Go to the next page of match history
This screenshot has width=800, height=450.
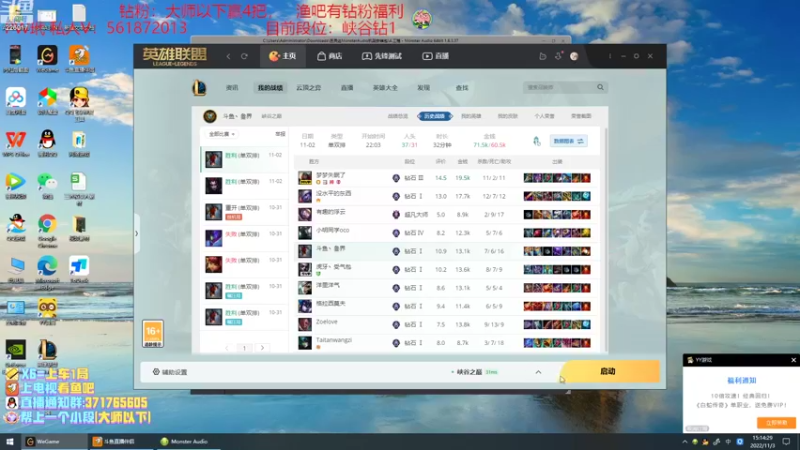coord(262,348)
